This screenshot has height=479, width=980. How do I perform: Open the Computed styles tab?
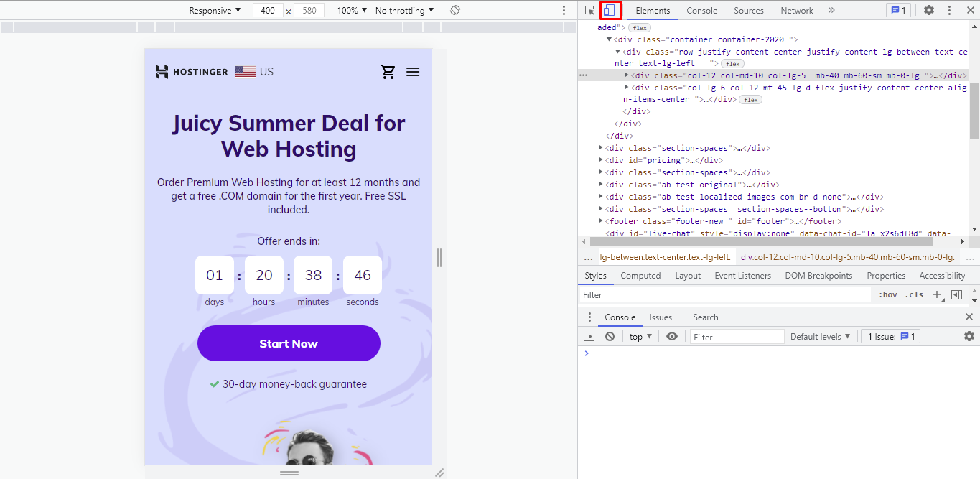click(x=640, y=276)
